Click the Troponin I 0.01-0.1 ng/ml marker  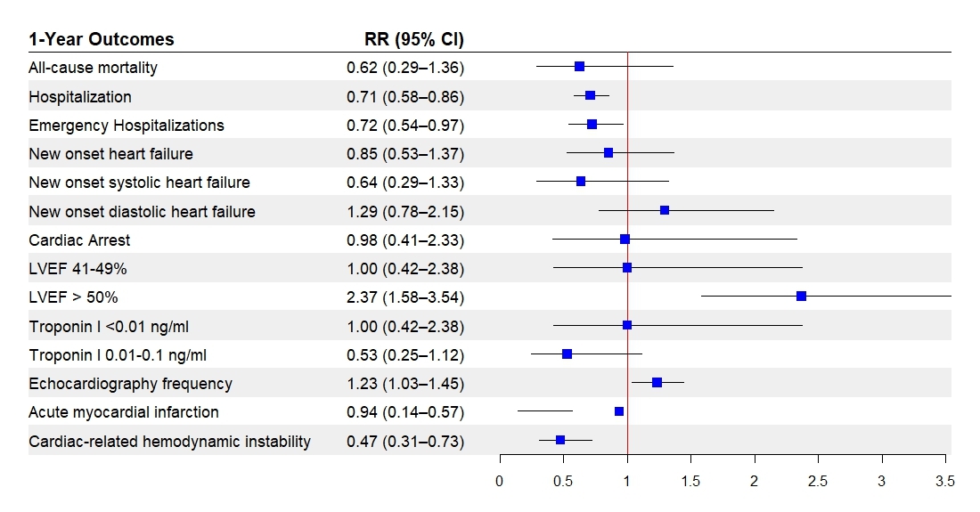[567, 354]
